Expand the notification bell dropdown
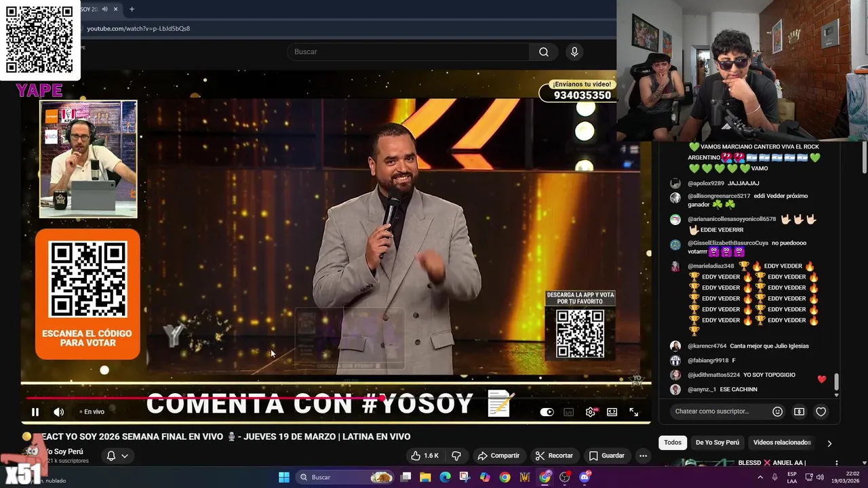This screenshot has height=488, width=868. pyautogui.click(x=117, y=455)
